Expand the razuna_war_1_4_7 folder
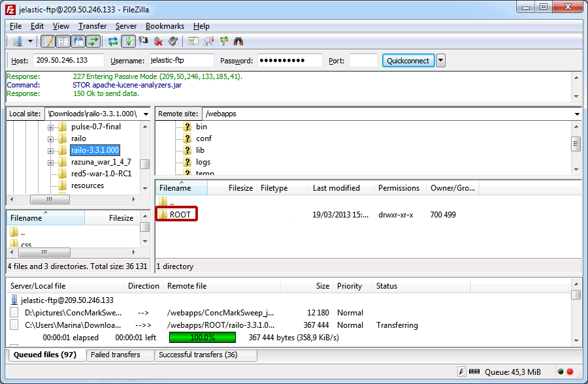Viewport: 588px width, 384px height. click(50, 163)
